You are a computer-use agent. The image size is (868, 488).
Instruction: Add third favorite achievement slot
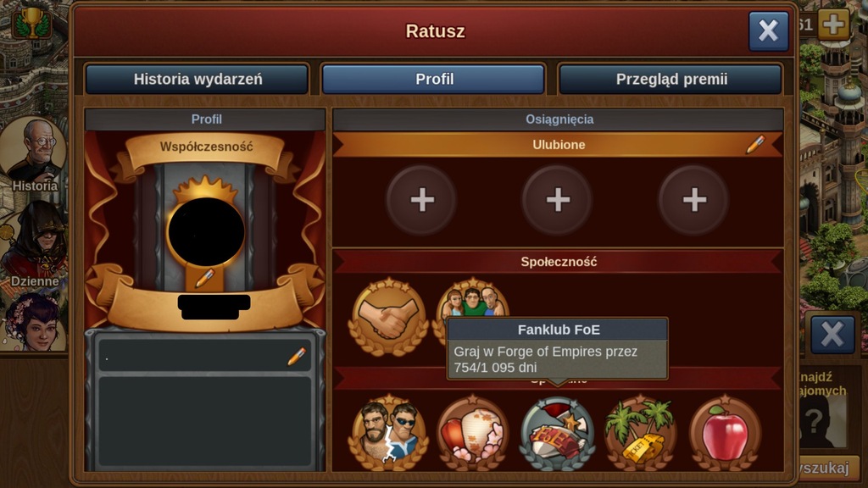693,200
